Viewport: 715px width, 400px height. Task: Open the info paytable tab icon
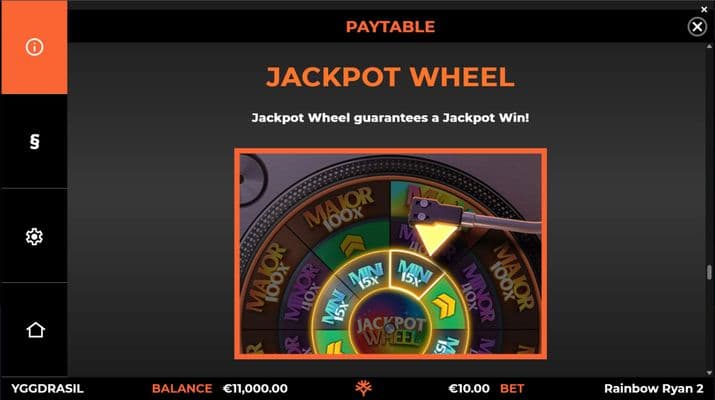click(x=34, y=47)
